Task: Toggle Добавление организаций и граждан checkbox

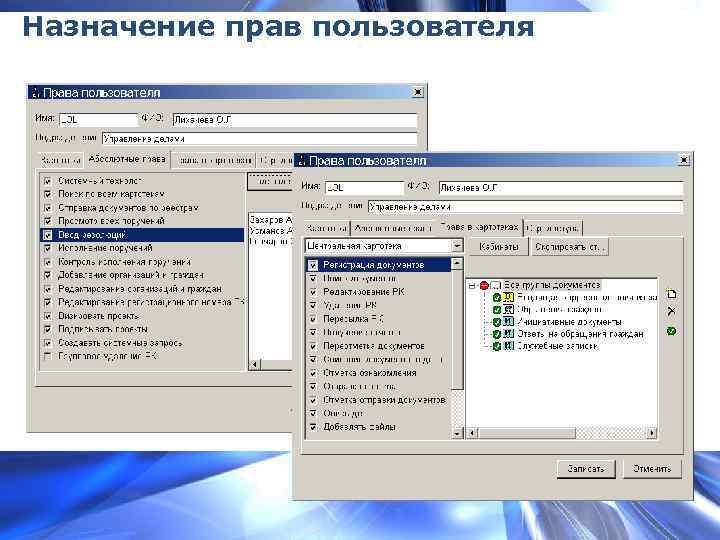Action: click(48, 276)
